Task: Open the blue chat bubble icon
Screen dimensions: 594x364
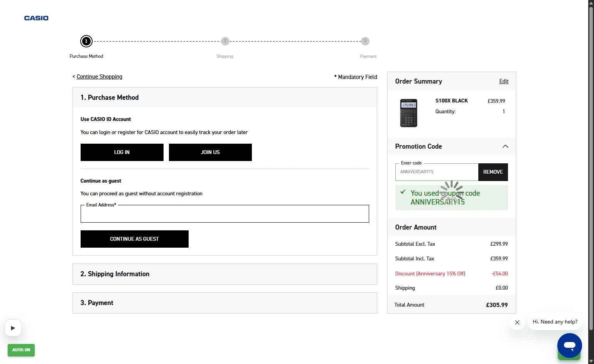Action: 569,346
